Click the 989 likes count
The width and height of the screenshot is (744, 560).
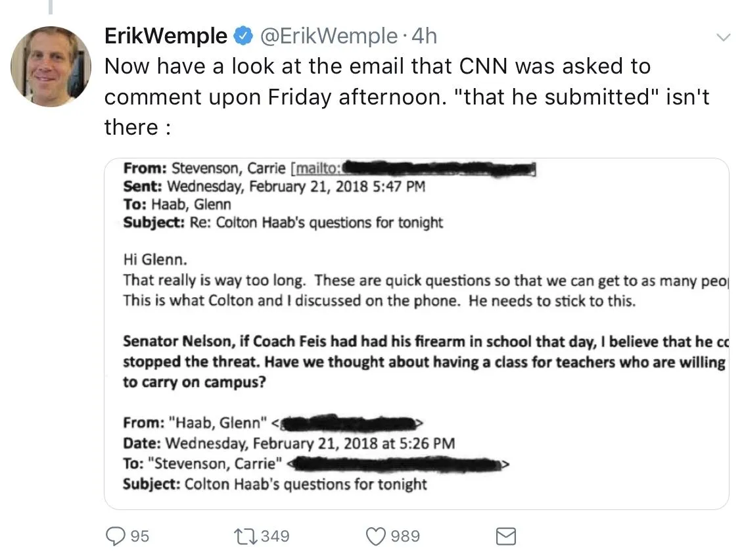pos(405,536)
